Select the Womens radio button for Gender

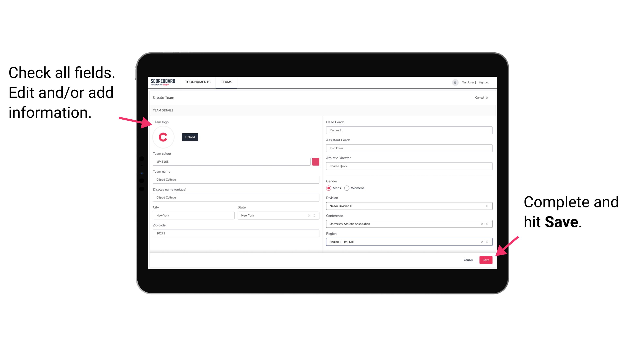(348, 188)
